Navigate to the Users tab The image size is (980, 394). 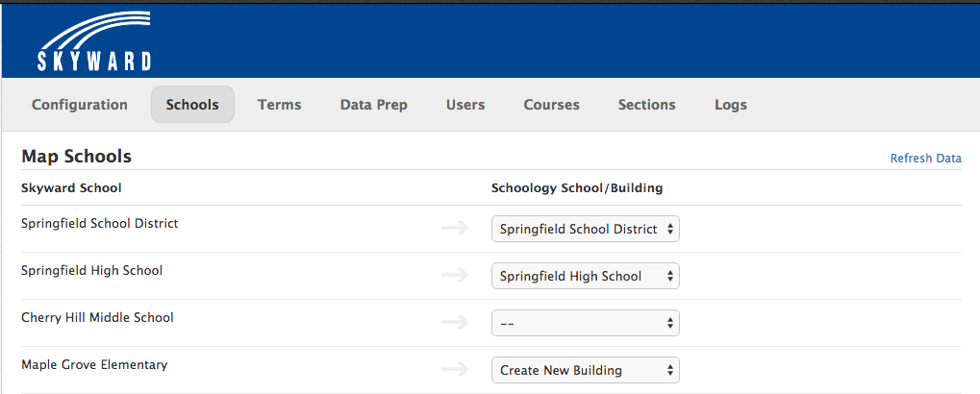coord(465,105)
